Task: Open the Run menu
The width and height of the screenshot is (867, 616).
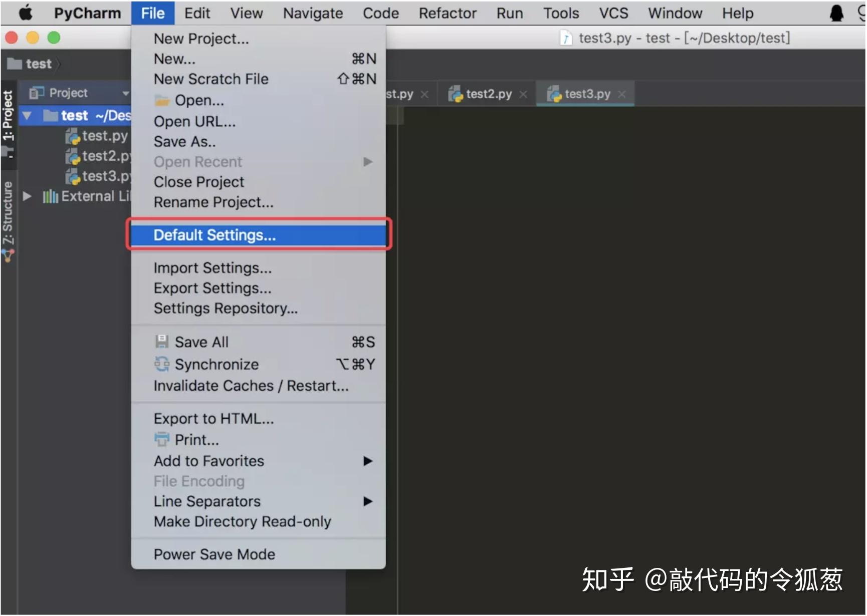Action: click(509, 13)
